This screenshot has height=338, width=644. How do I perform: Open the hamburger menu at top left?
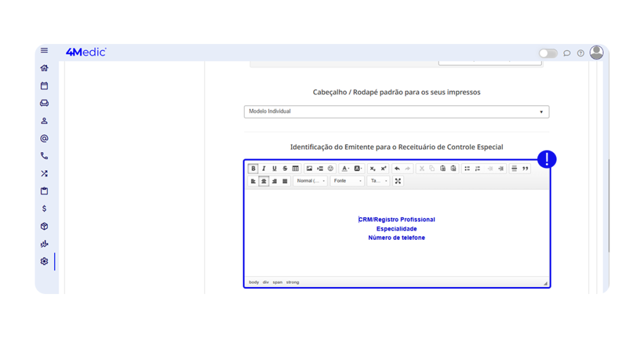click(x=44, y=51)
